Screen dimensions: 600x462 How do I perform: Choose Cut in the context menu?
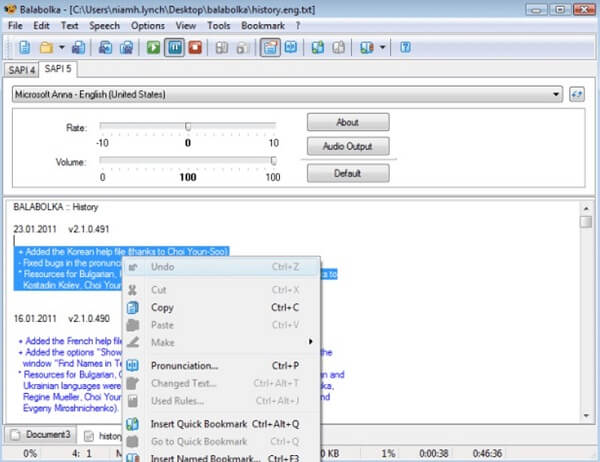pos(221,290)
